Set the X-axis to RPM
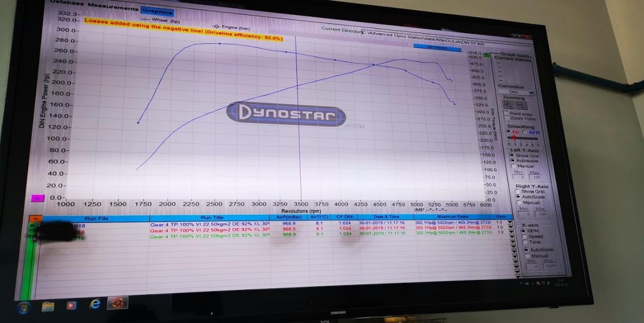644x323 pixels. 523,231
